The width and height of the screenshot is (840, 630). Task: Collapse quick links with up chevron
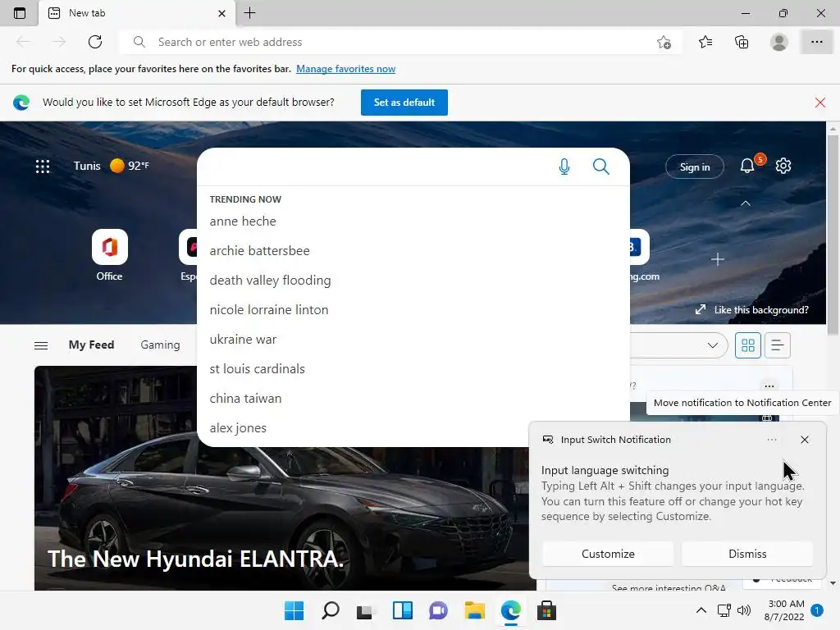tap(745, 203)
